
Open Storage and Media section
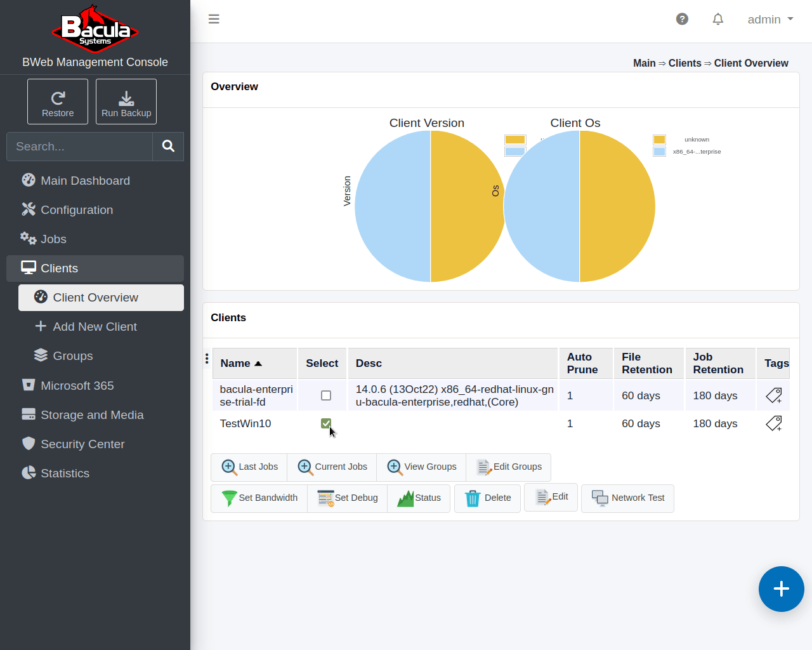click(x=95, y=415)
